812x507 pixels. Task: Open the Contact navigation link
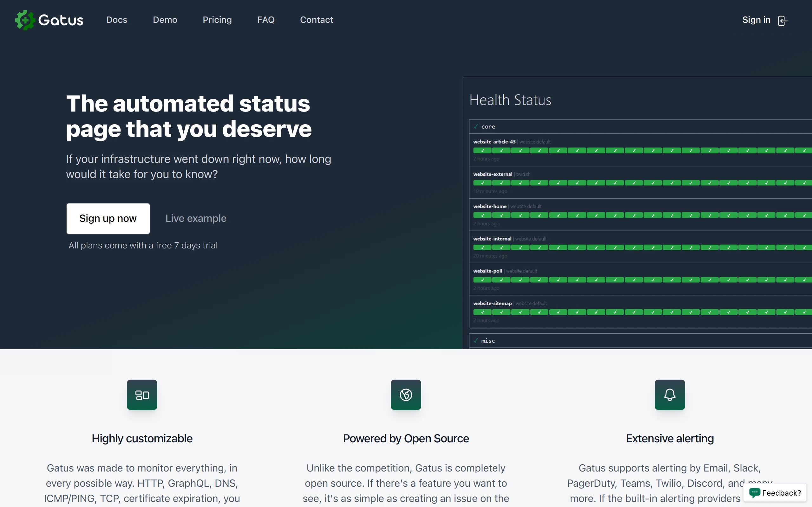[317, 20]
